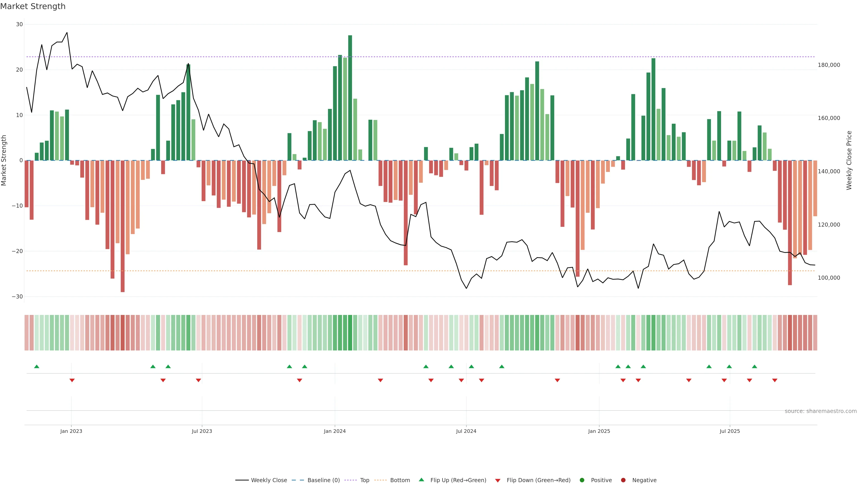Click the Flip Up green triangle legend icon
The width and height of the screenshot is (868, 488).
[421, 480]
